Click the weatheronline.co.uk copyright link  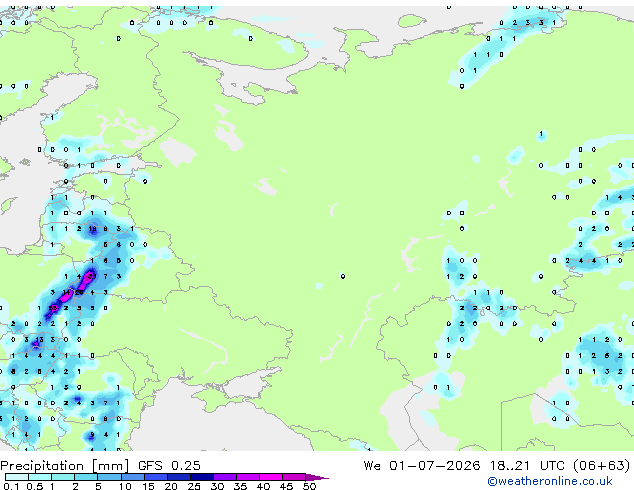click(x=550, y=481)
